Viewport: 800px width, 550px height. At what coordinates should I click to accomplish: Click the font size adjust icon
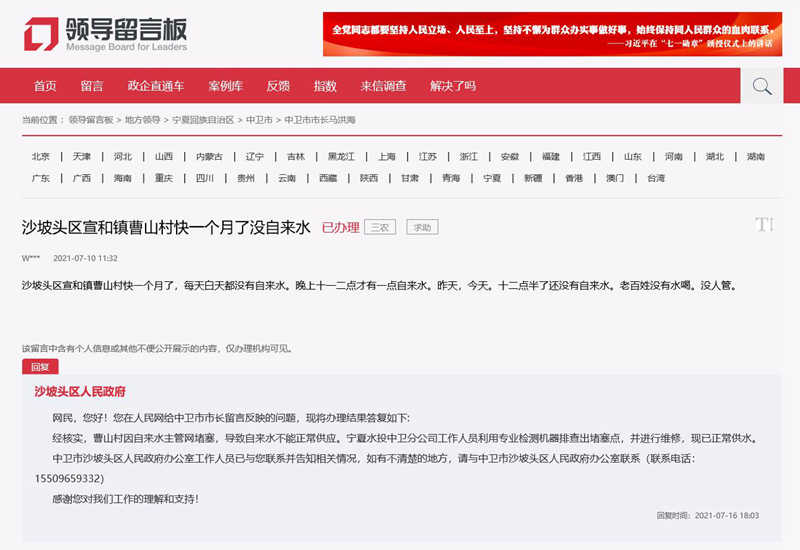pos(764,225)
